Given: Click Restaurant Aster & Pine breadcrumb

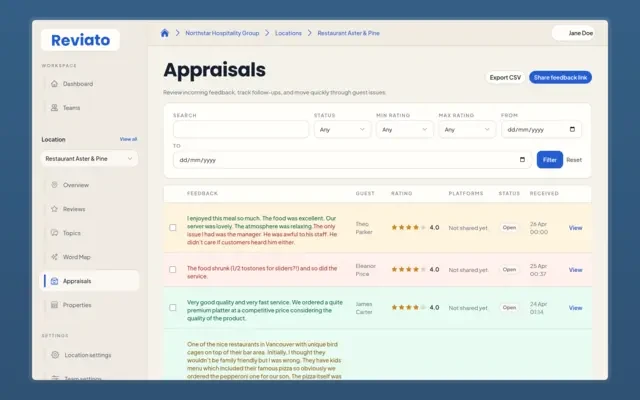Looking at the screenshot, I should click(x=349, y=33).
